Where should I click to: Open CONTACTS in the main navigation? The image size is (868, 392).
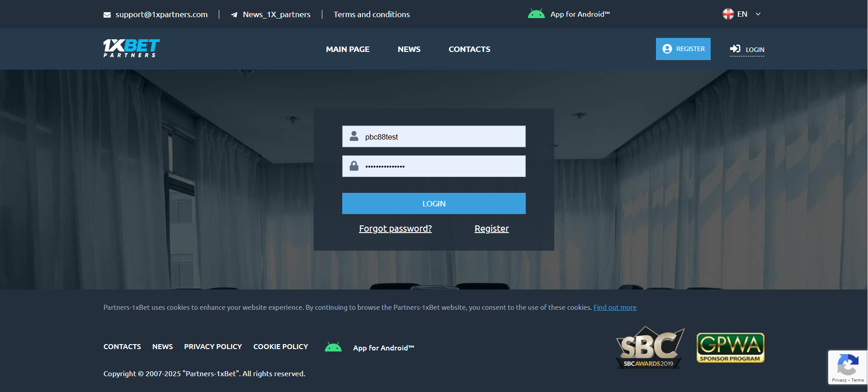coord(469,49)
